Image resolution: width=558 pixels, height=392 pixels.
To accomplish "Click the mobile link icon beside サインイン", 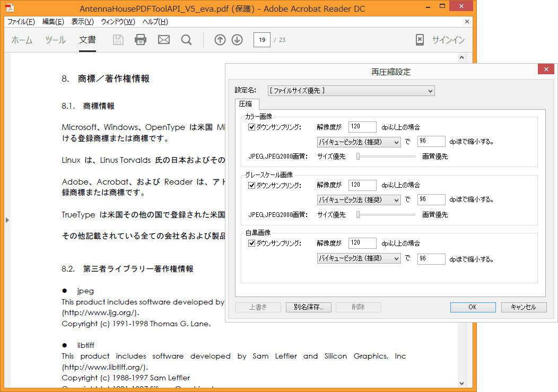I will point(420,40).
